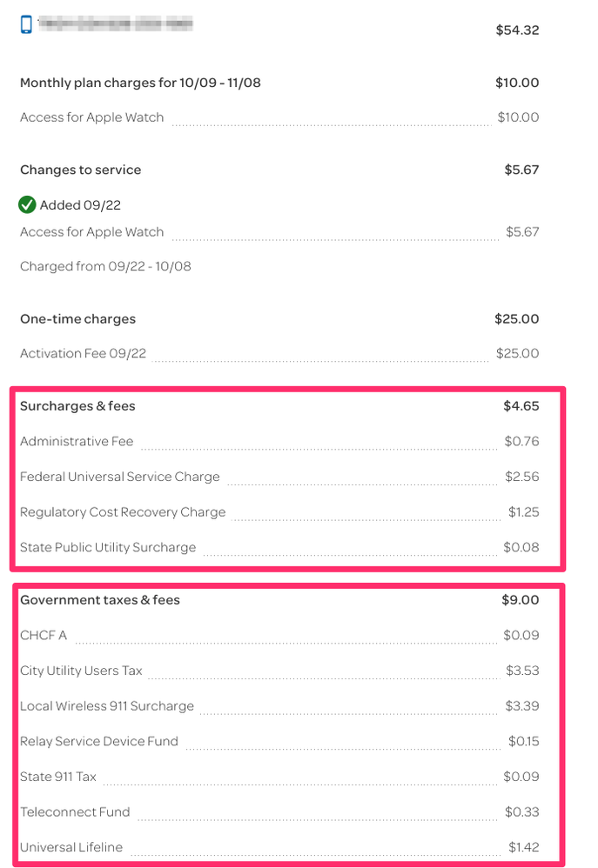
Task: Select the Relay Service Device Fund row
Action: [x=99, y=742]
